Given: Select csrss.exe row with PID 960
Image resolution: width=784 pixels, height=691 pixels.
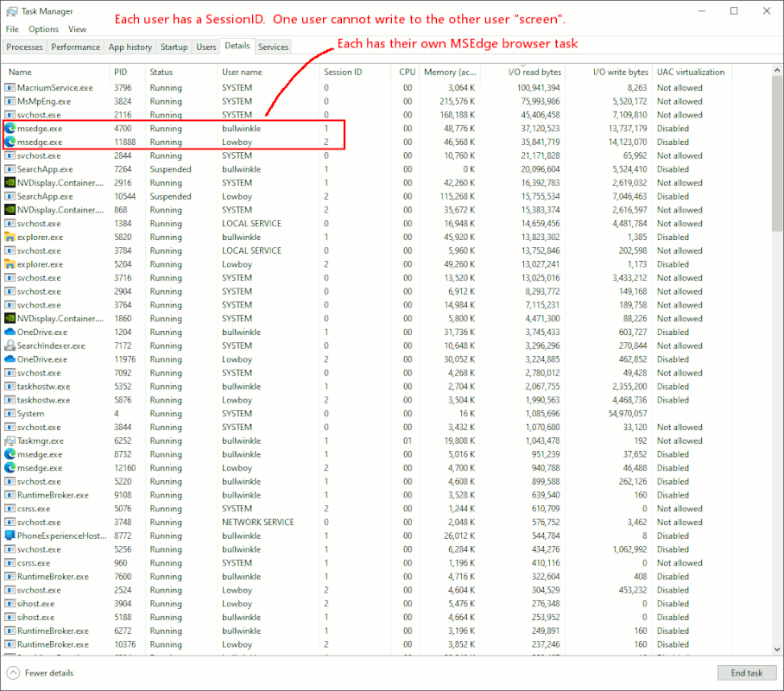Looking at the screenshot, I should click(x=368, y=563).
